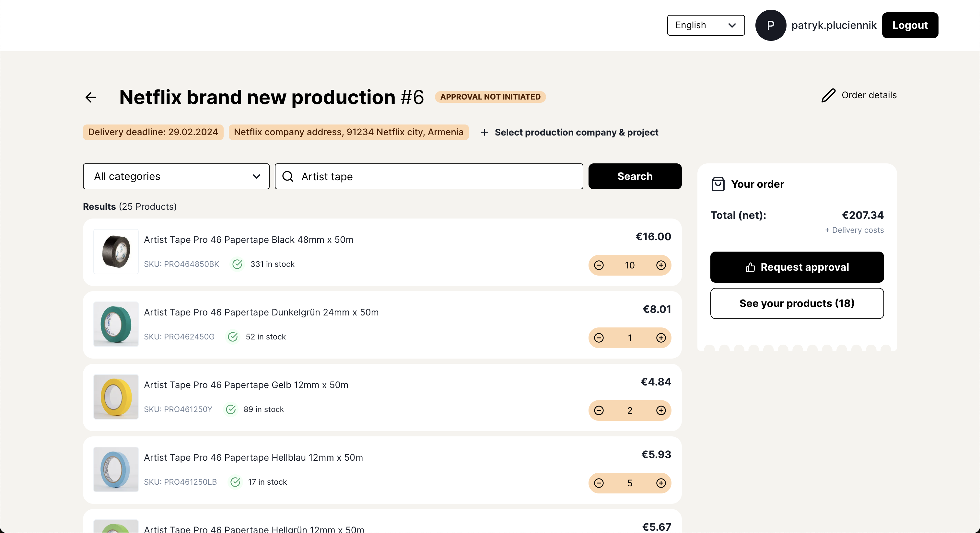Click quantity value 1 for Dunkelgrün tape
The width and height of the screenshot is (980, 533).
coord(630,338)
